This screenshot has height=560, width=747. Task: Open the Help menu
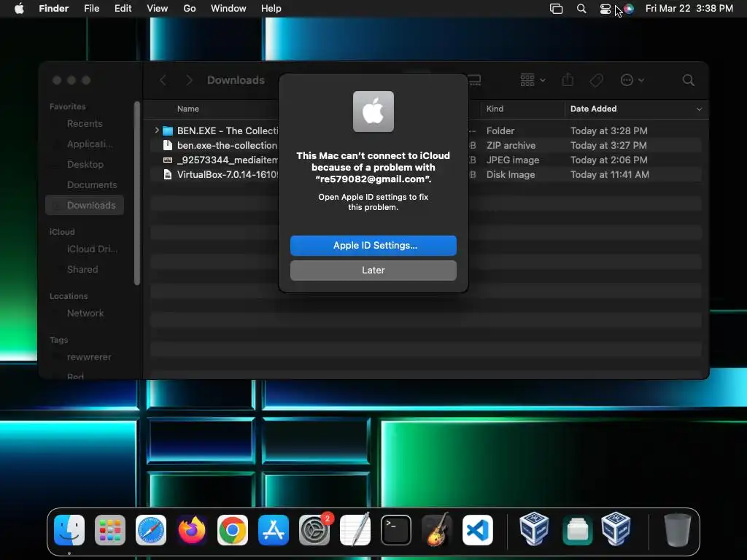pyautogui.click(x=271, y=9)
